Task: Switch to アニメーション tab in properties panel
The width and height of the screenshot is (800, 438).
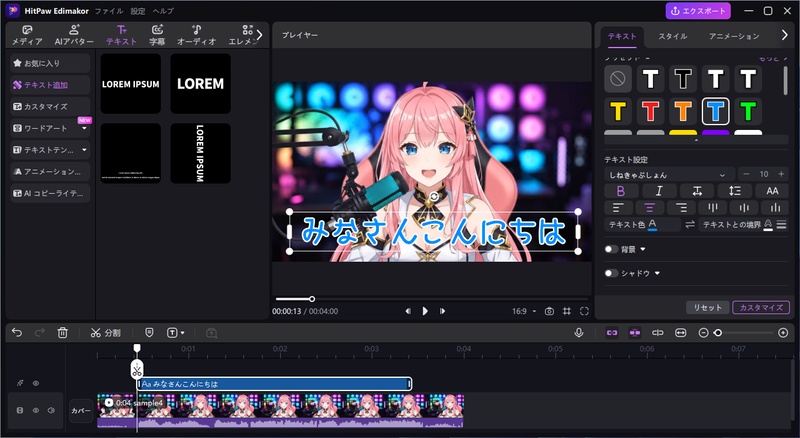Action: pos(734,36)
